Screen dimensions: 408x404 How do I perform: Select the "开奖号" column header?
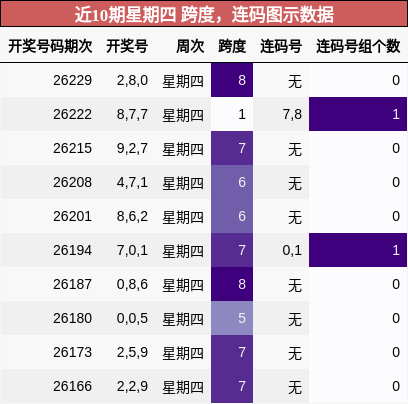click(127, 46)
